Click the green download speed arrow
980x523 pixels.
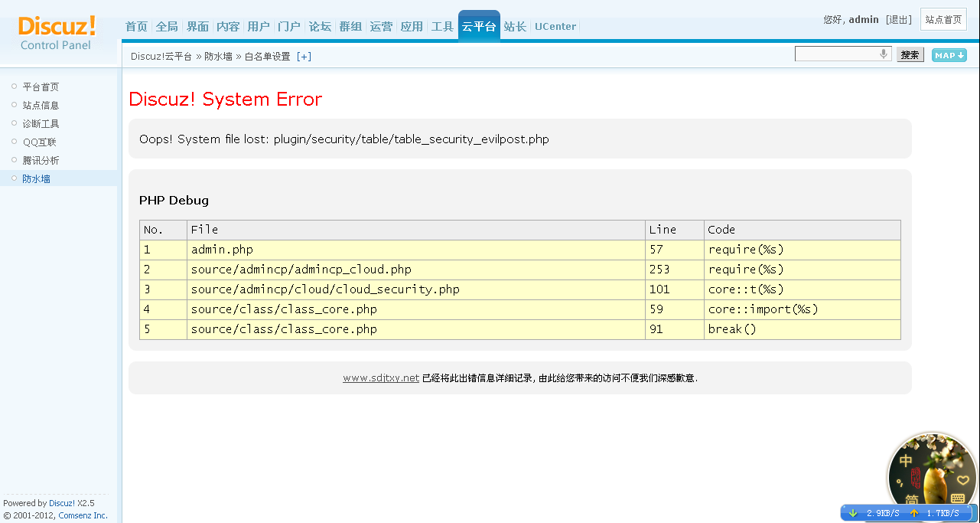[x=853, y=513]
